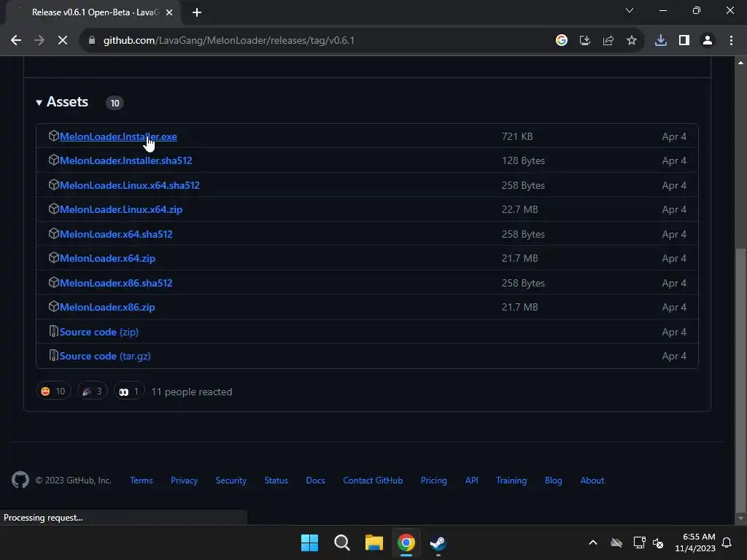Open Security footer link
This screenshot has height=560, width=747.
point(231,481)
